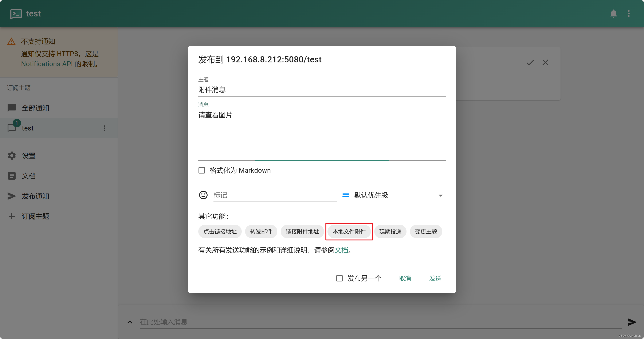Click the bell notifications icon
This screenshot has width=644, height=339.
(613, 13)
